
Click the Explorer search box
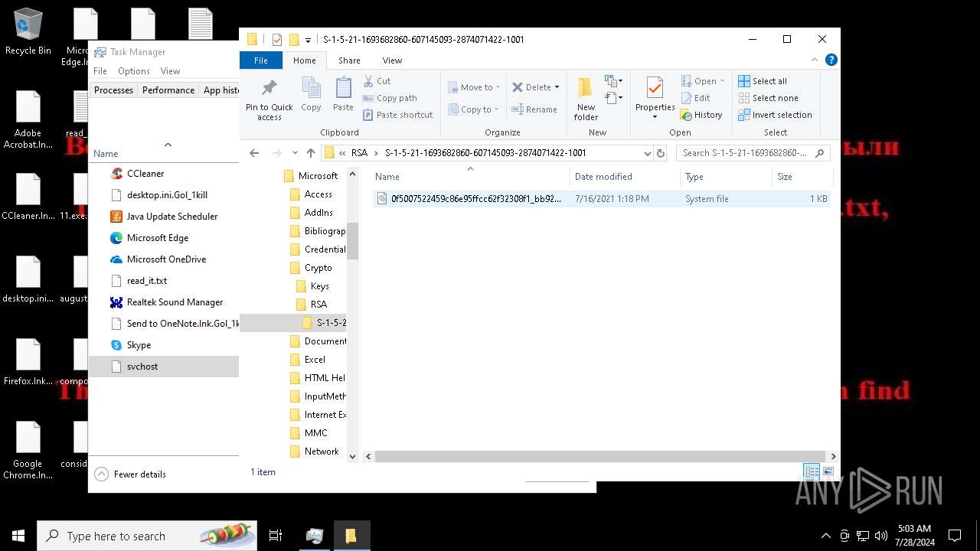click(753, 153)
